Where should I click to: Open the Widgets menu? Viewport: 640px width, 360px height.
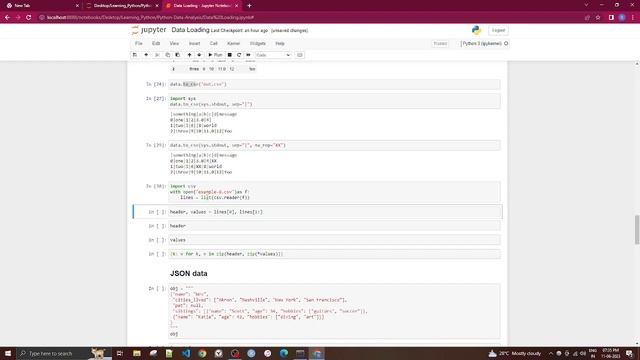coord(258,43)
